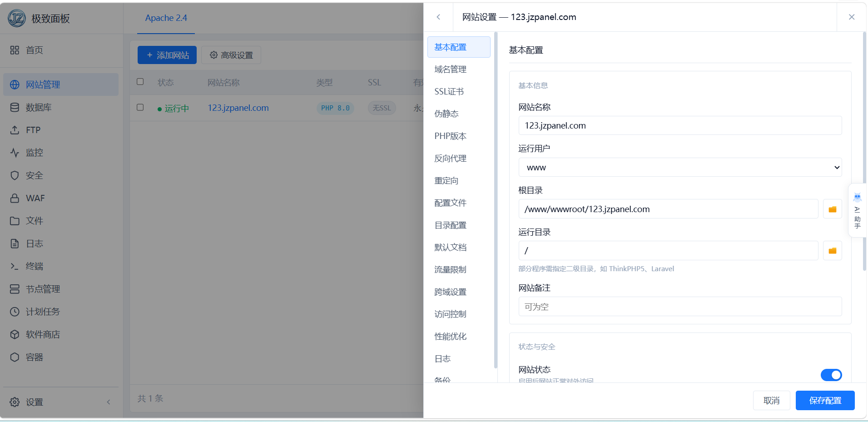Screen dimensions: 868x422
Task: Open the 123.jzpanel.com site link
Action: coord(238,108)
